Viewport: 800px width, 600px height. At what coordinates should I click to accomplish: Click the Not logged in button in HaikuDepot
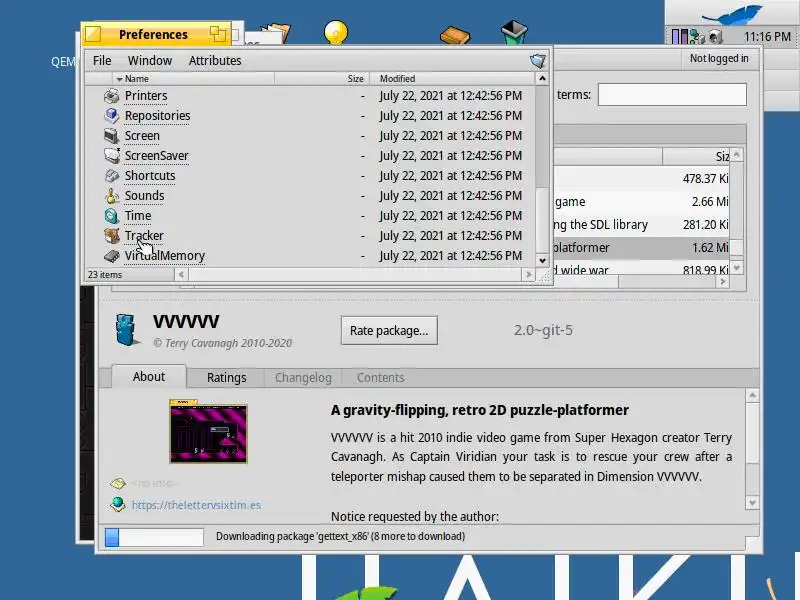point(719,59)
